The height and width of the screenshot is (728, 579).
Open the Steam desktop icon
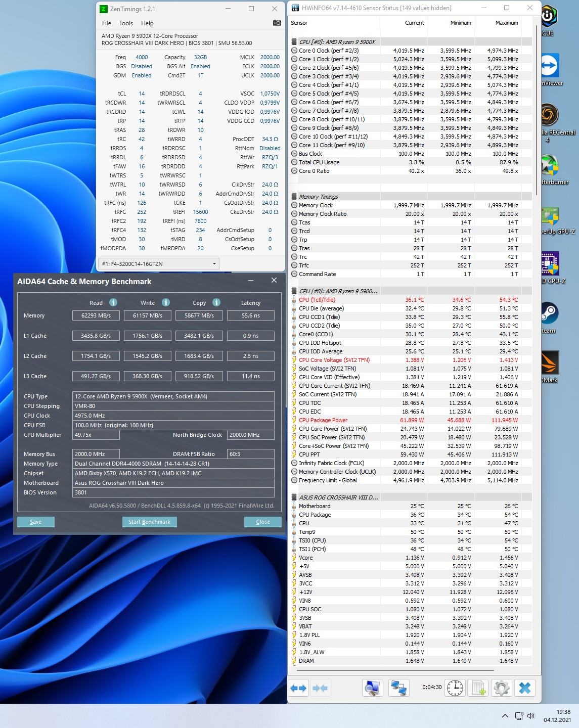[549, 317]
